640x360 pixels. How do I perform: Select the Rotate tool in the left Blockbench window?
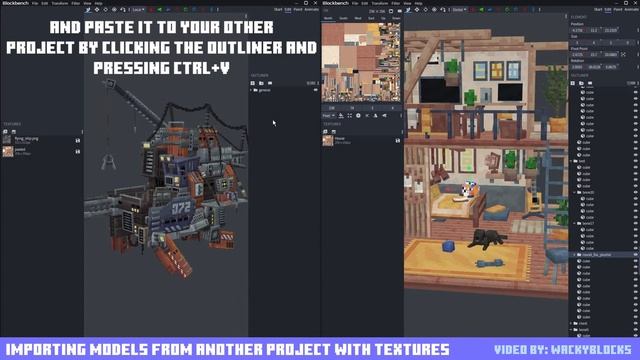point(105,9)
